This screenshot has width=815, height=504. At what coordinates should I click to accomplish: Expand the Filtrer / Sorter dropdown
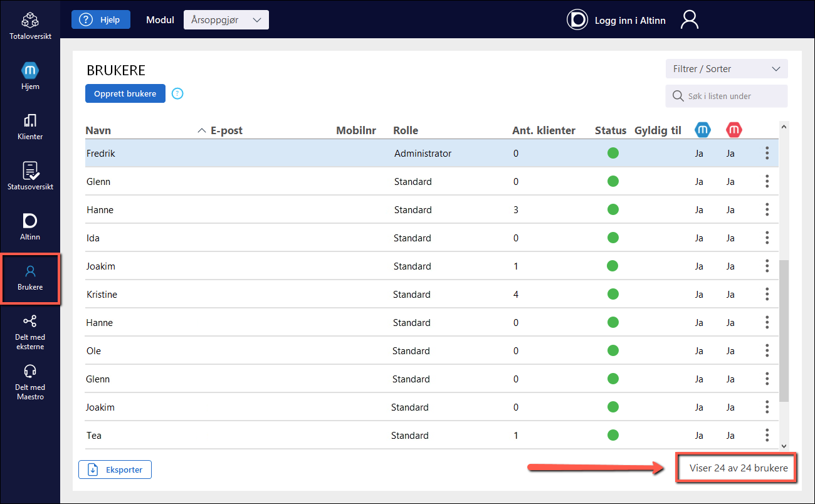point(727,69)
